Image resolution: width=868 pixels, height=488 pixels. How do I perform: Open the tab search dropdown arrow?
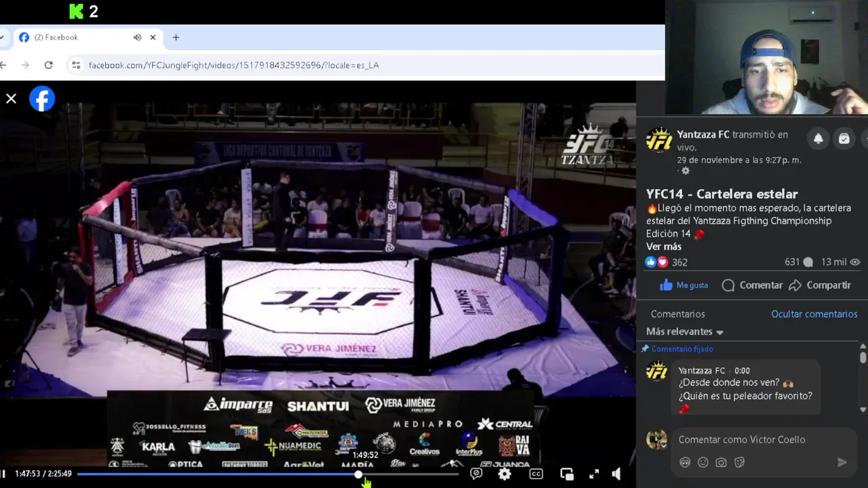click(x=2, y=37)
